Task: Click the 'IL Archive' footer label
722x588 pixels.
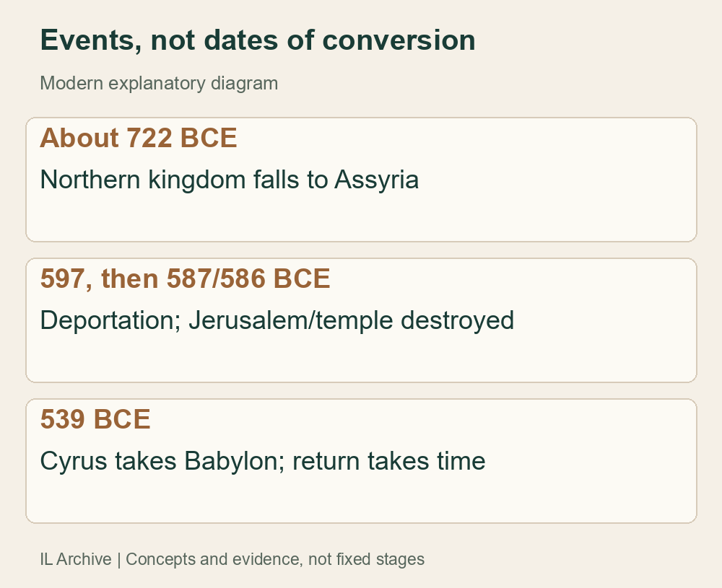Action: coord(76,559)
